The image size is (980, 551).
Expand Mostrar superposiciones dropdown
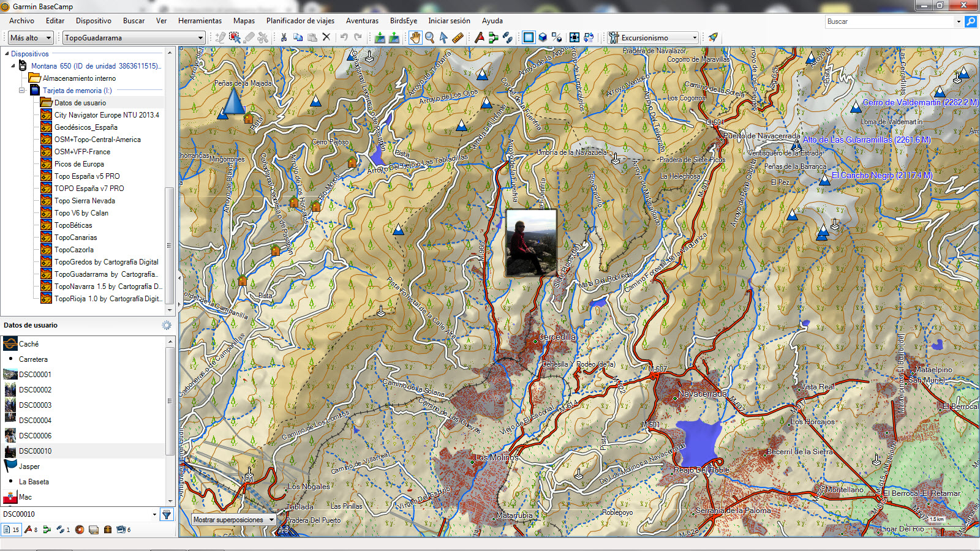(233, 520)
